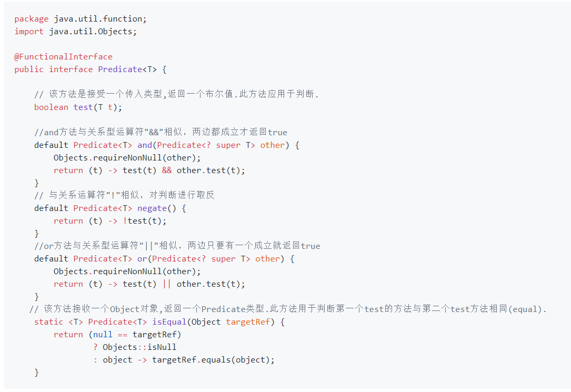Click the comment mentioning the "||" operator
This screenshot has width=571, height=392.
pos(177,246)
